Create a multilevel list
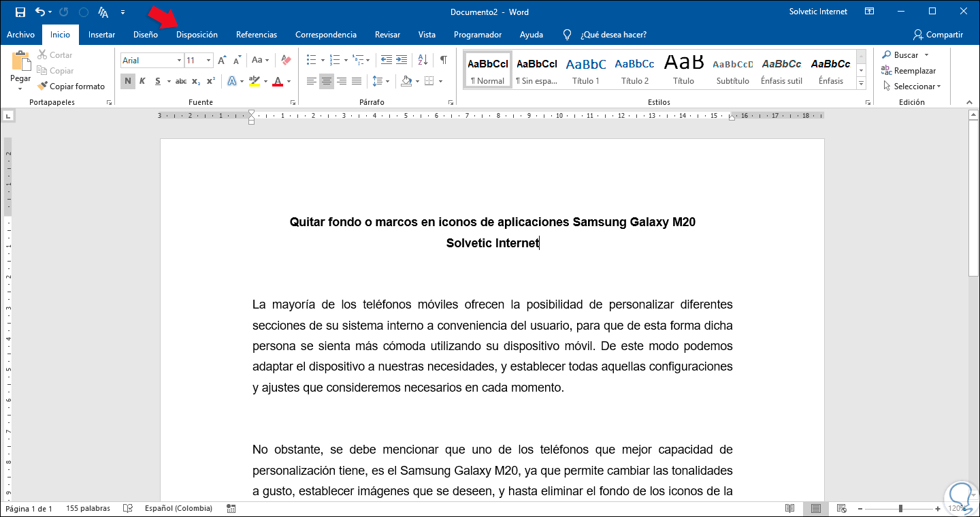 pos(358,60)
